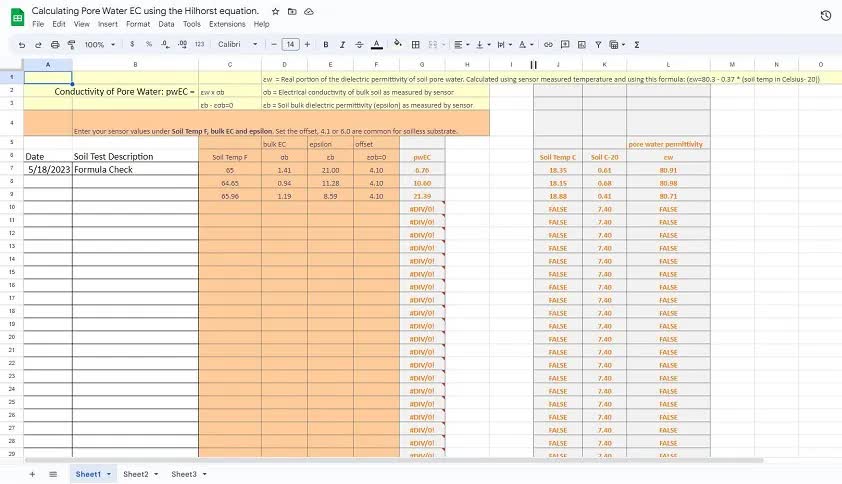Viewport: 842px width, 484px height.
Task: Increase decimal places
Action: (183, 45)
